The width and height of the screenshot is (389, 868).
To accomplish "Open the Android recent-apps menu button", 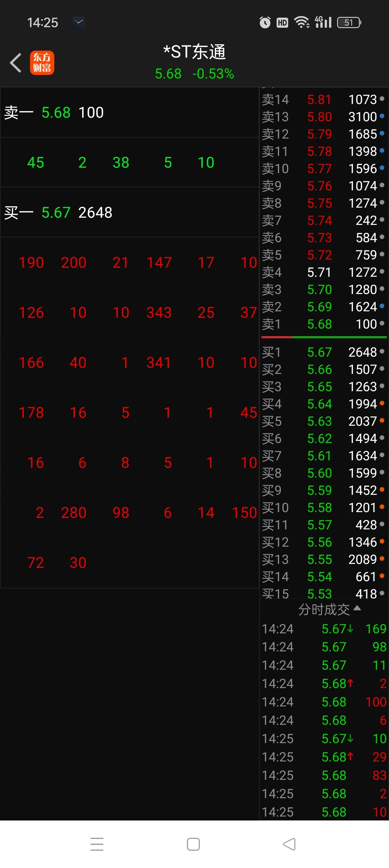I will click(x=97, y=844).
